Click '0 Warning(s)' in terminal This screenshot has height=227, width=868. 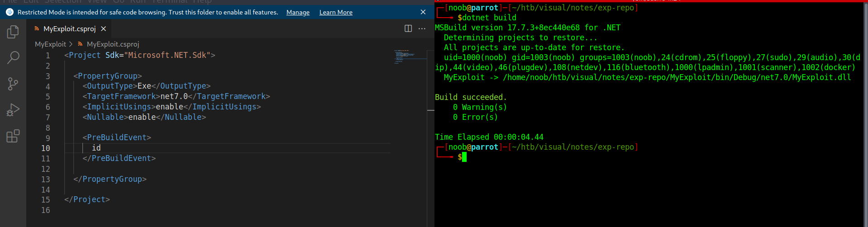(480, 107)
